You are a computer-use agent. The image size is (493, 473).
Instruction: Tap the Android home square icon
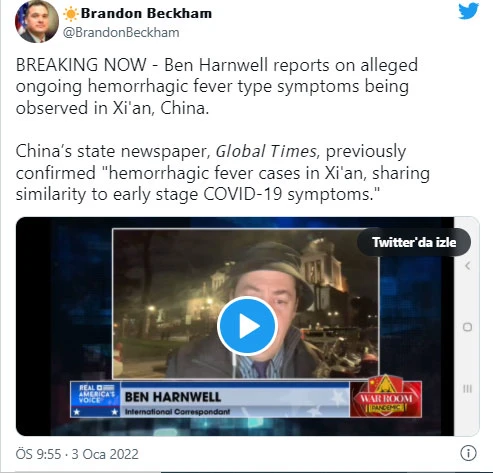(468, 327)
